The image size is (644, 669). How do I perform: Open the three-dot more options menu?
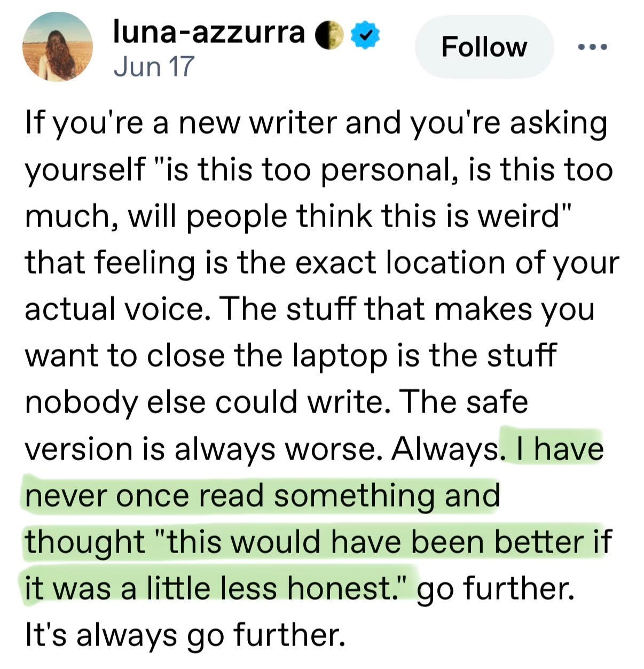593,47
